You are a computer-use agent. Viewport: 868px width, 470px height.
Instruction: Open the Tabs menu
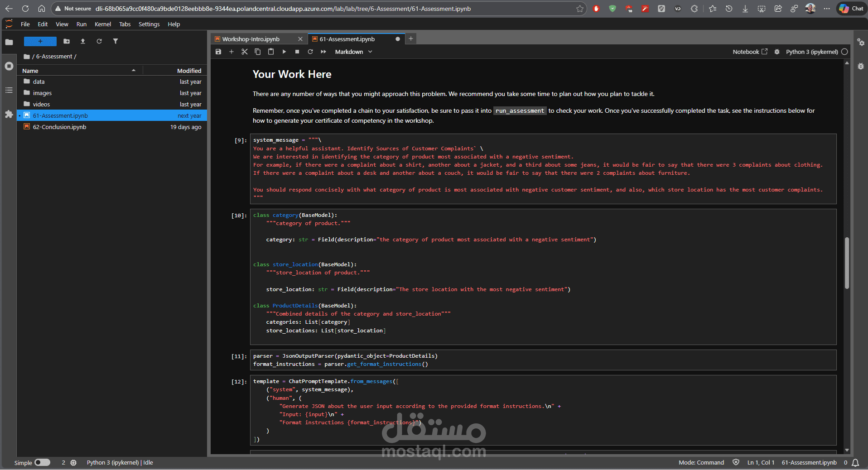[125, 24]
